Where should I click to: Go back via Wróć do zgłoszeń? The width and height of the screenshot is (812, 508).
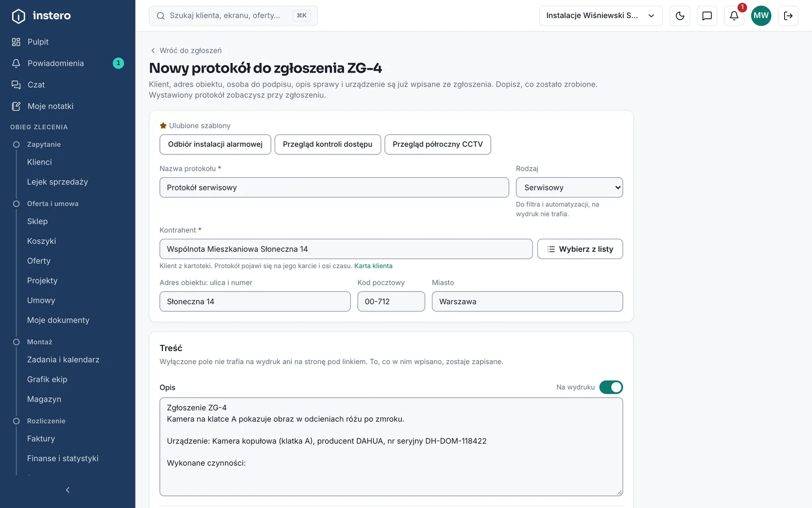pos(186,50)
